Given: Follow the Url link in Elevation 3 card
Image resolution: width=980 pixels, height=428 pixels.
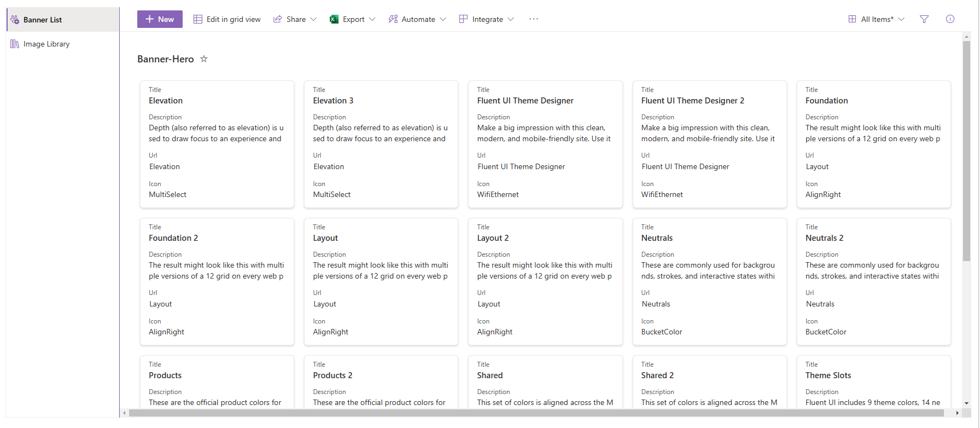Looking at the screenshot, I should pyautogui.click(x=329, y=166).
